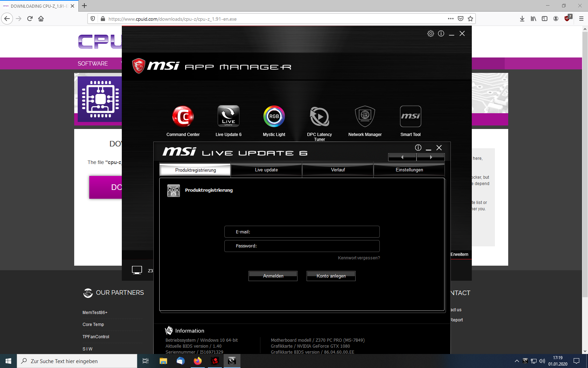Image resolution: width=588 pixels, height=368 pixels.
Task: Open a new browser tab
Action: (84, 6)
